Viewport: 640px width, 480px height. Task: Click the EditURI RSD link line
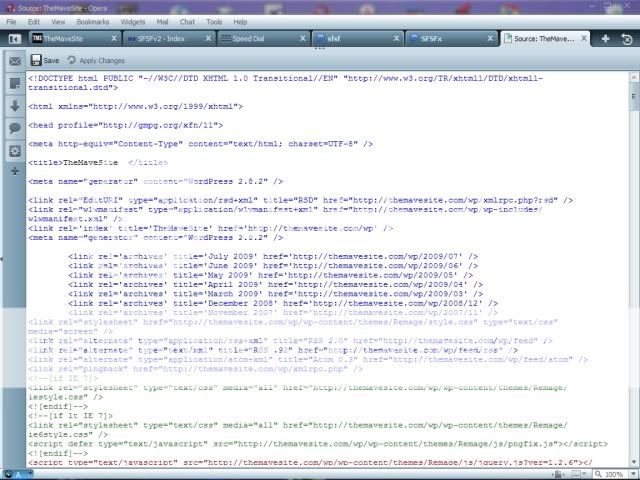(x=300, y=200)
